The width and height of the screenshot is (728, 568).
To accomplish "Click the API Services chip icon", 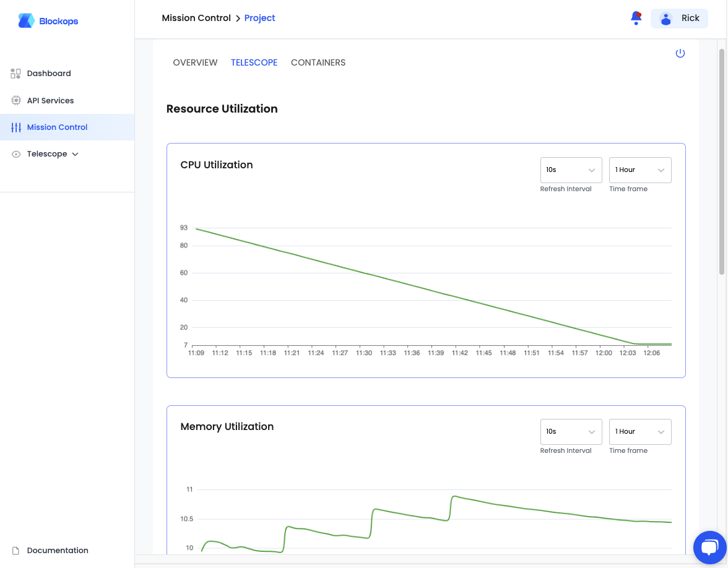I will tap(16, 100).
